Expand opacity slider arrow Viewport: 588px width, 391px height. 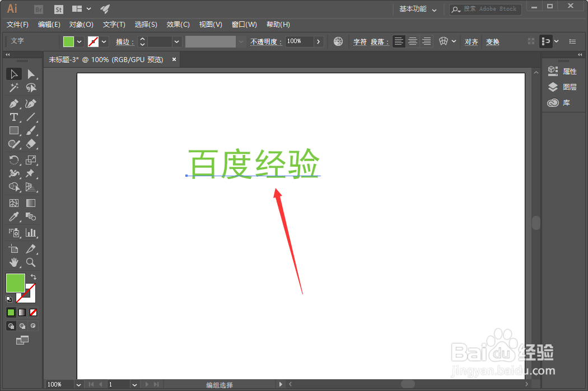pos(319,41)
